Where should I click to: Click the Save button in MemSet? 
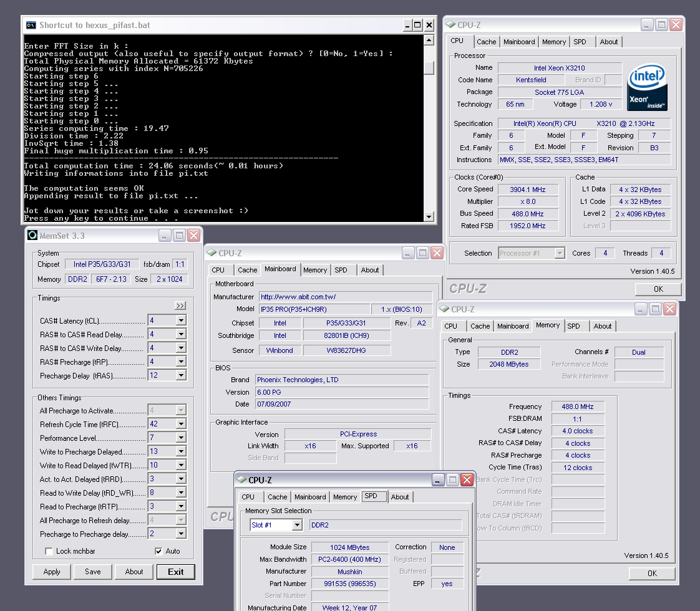(93, 572)
